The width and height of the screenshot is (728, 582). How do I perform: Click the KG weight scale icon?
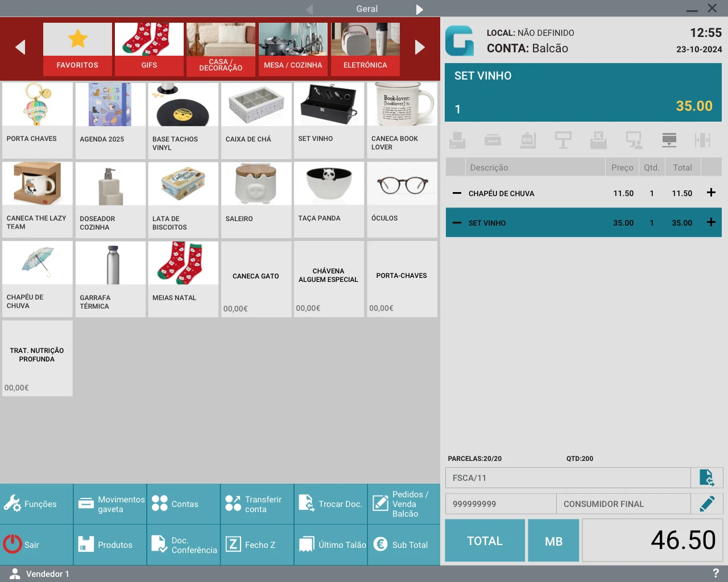pos(528,140)
